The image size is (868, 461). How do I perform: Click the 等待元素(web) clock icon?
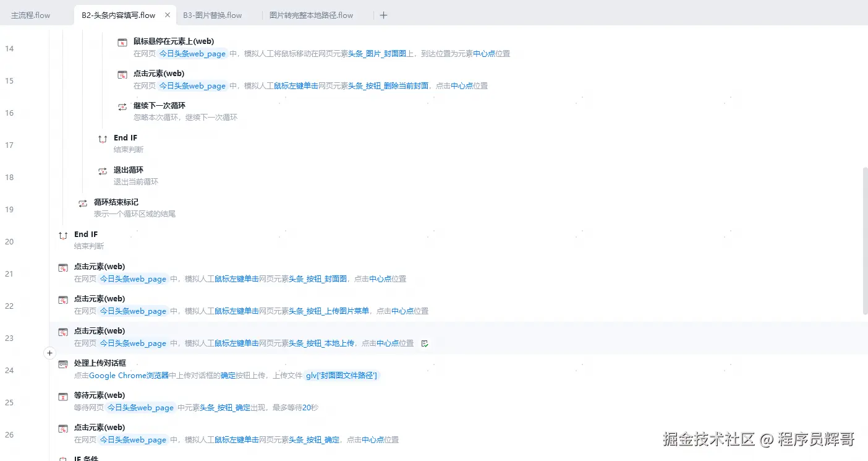click(62, 395)
